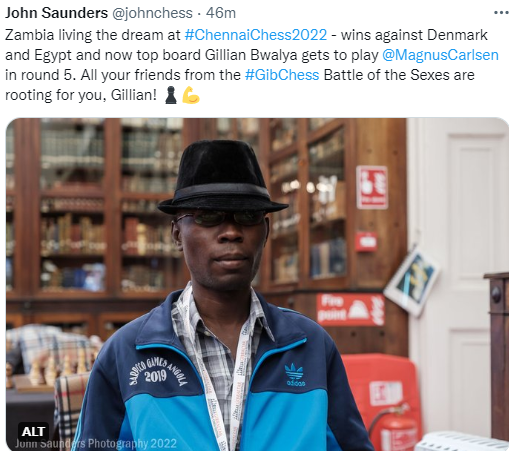
Task: Open John Saunders profile from display name
Action: pos(56,13)
